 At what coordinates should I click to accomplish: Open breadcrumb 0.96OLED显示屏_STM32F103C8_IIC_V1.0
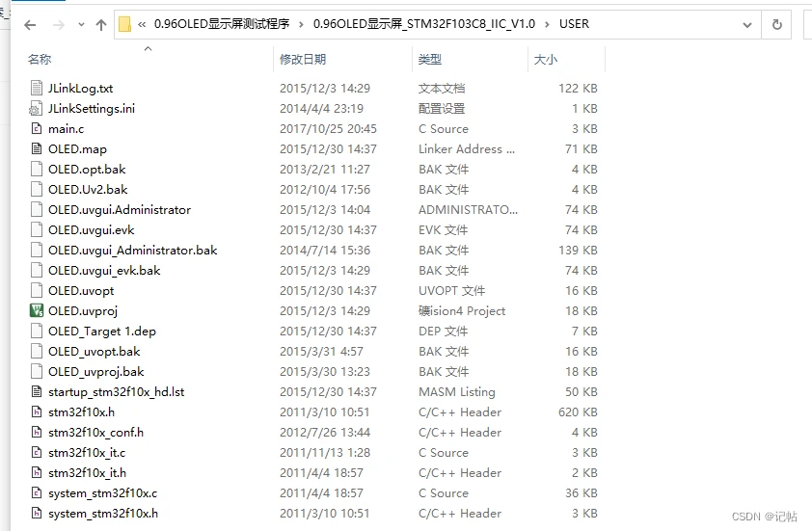(x=424, y=24)
